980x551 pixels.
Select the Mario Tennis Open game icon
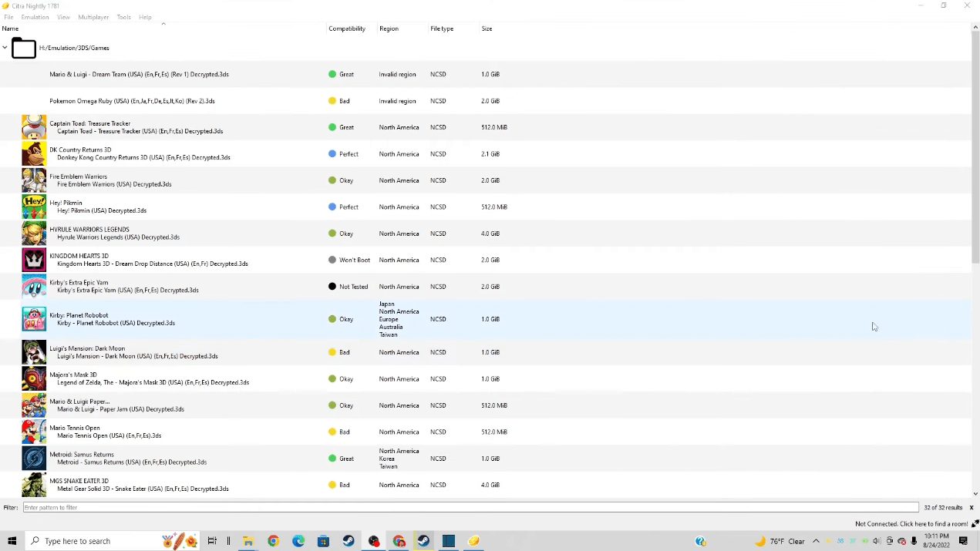[x=34, y=432]
